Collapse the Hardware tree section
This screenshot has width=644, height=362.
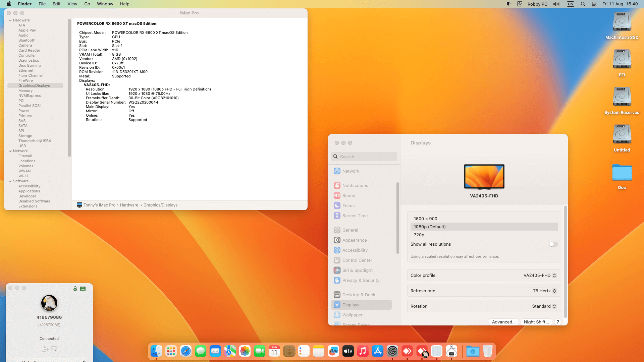(x=10, y=20)
